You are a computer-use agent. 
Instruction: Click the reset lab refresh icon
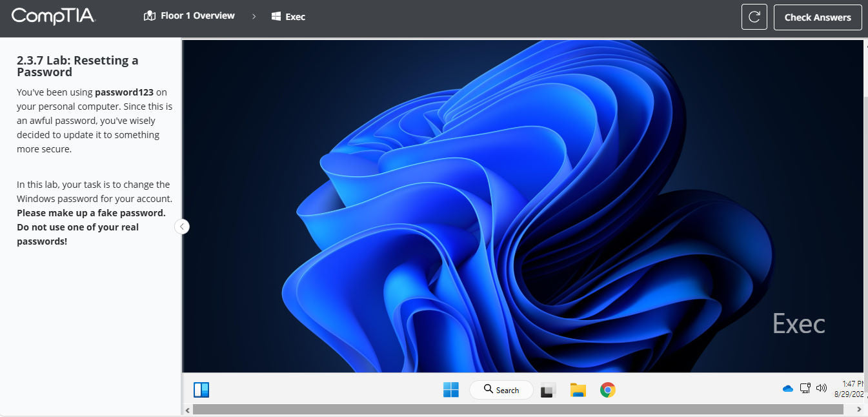pos(754,17)
